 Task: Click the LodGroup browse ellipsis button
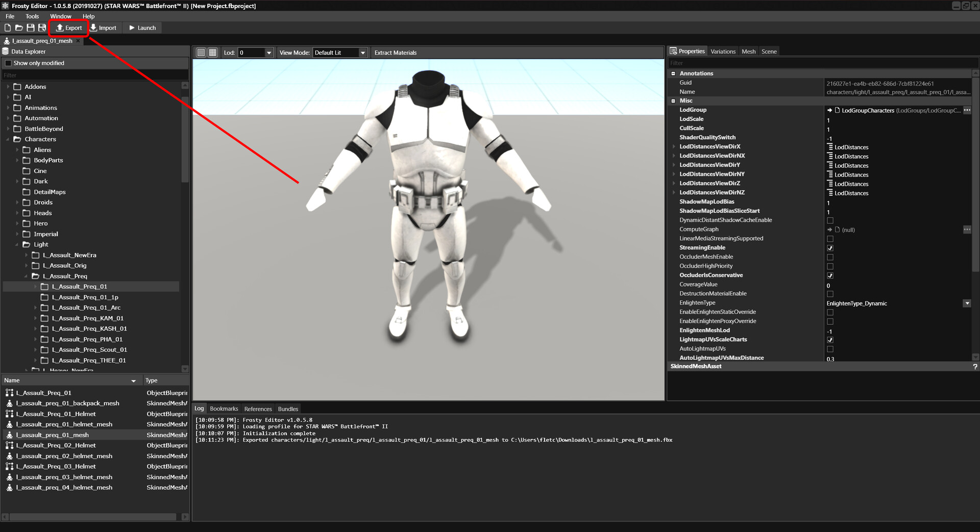click(967, 110)
